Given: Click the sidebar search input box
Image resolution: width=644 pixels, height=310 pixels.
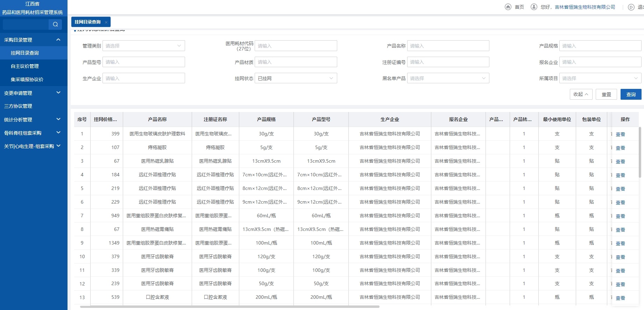Looking at the screenshot, I should click(x=26, y=24).
